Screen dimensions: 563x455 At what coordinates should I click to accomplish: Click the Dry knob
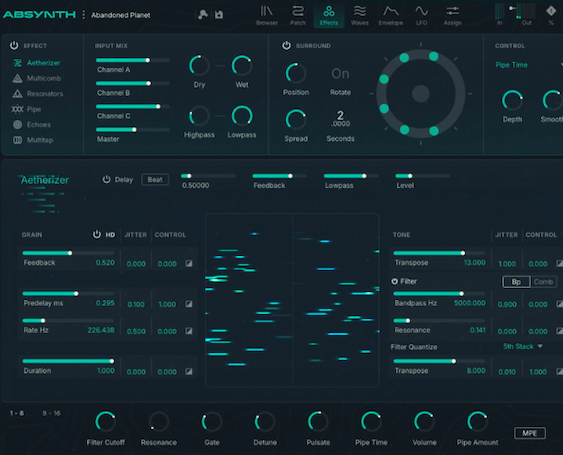pyautogui.click(x=199, y=66)
